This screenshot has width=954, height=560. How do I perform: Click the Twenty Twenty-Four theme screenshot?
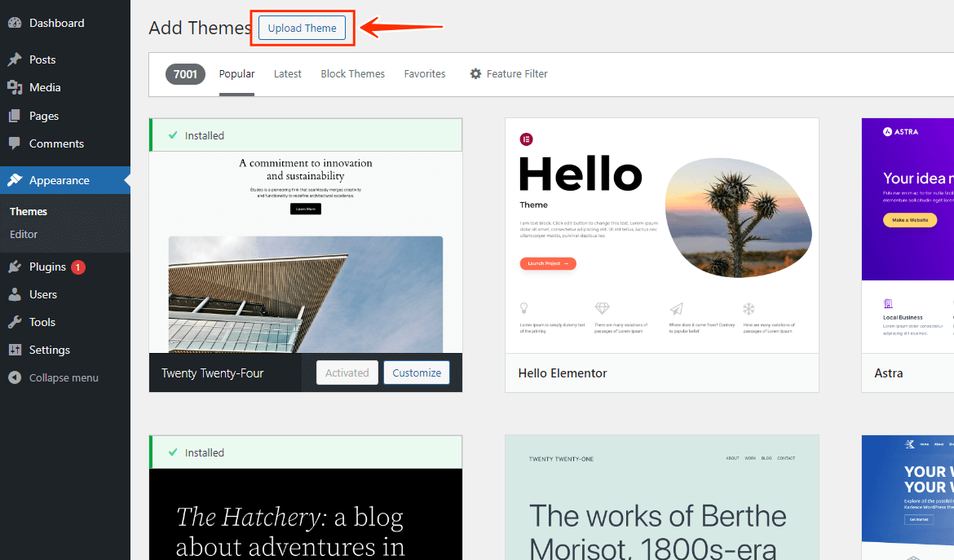tap(306, 252)
